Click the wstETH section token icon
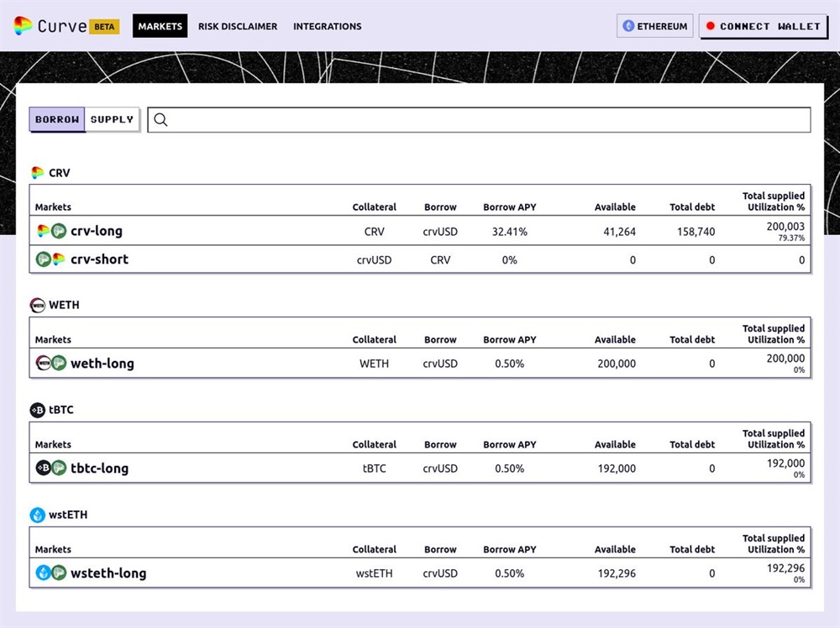840x628 pixels. [x=38, y=515]
